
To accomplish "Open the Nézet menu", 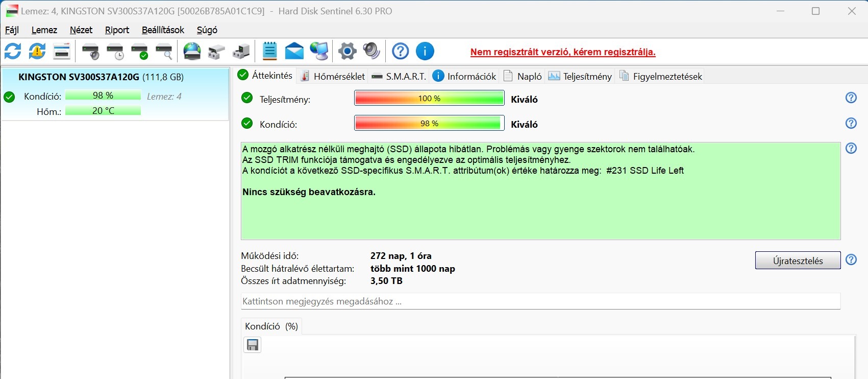I will pos(81,30).
